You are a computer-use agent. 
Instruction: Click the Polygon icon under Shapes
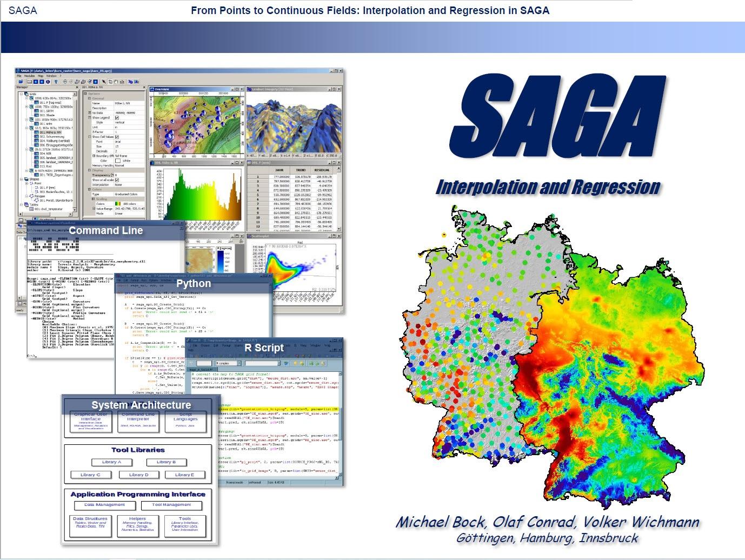pyautogui.click(x=31, y=196)
